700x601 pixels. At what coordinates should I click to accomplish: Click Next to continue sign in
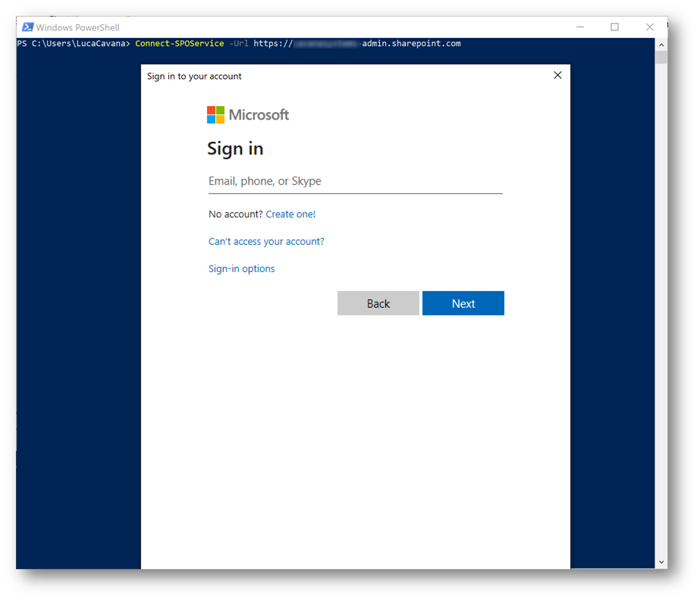(x=463, y=303)
